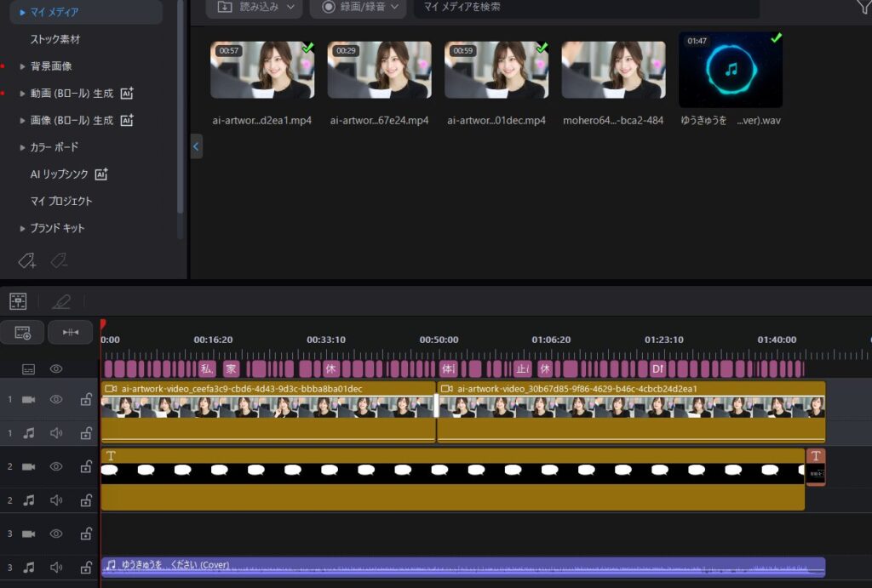Click the fit-timeline zoom button

pyautogui.click(x=70, y=332)
